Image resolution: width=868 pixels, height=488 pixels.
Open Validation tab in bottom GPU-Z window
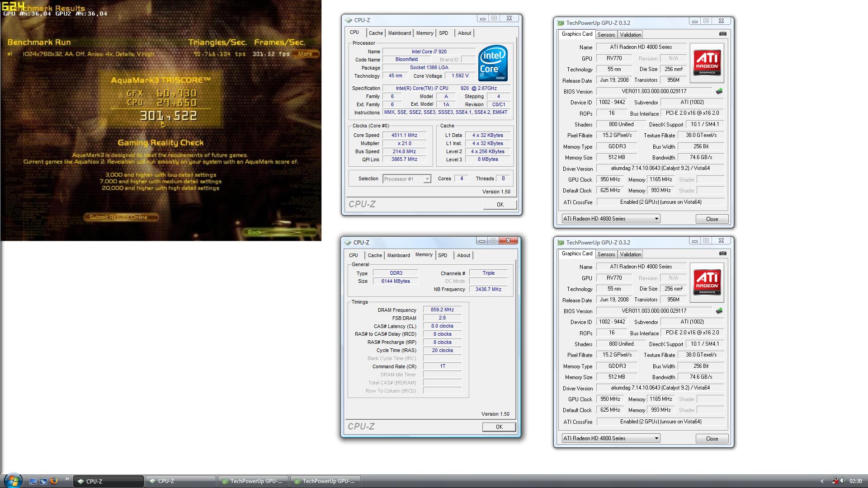631,254
